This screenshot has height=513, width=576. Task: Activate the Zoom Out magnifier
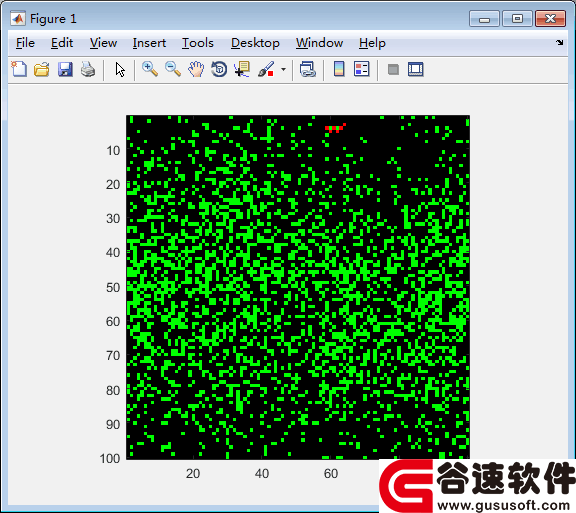click(x=173, y=69)
